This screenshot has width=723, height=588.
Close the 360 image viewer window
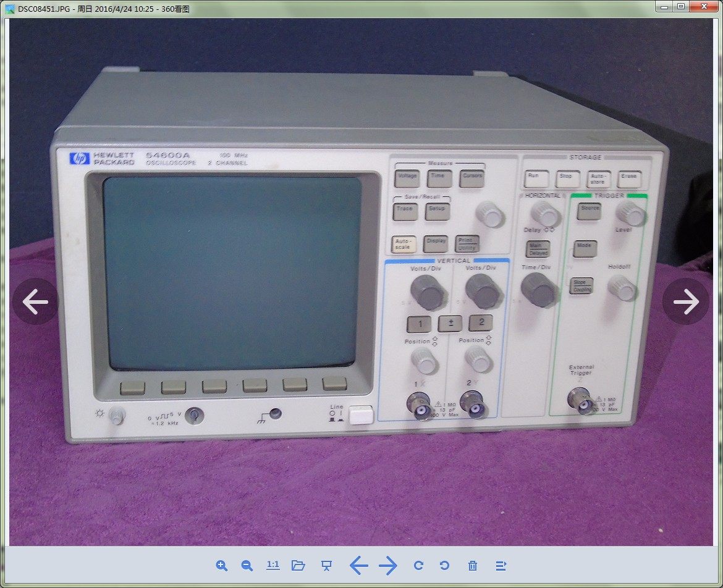[x=704, y=6]
